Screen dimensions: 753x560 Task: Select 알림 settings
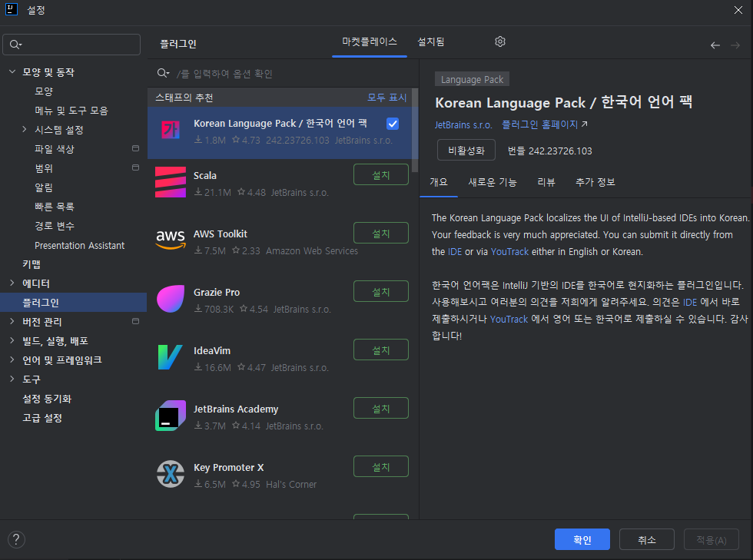coord(44,187)
